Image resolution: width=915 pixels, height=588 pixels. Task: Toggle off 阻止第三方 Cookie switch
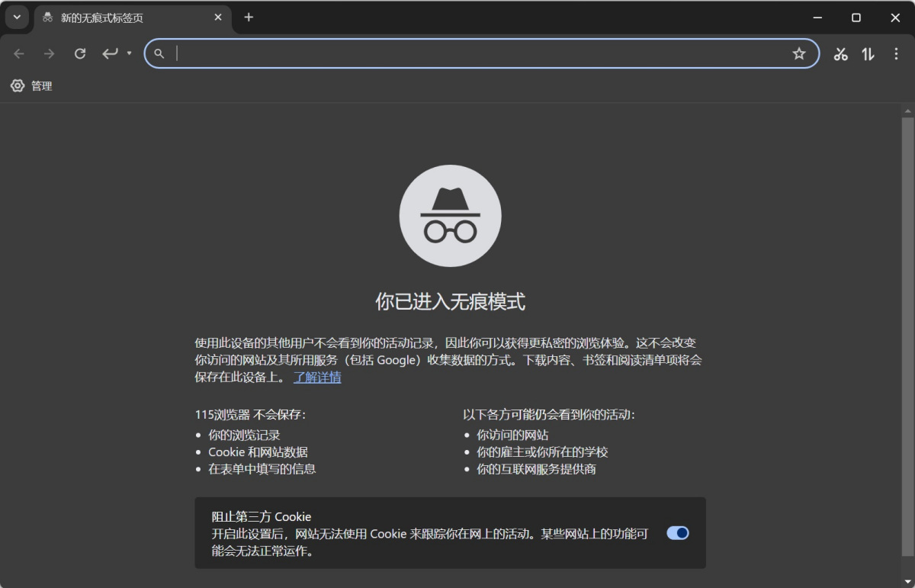(x=677, y=533)
